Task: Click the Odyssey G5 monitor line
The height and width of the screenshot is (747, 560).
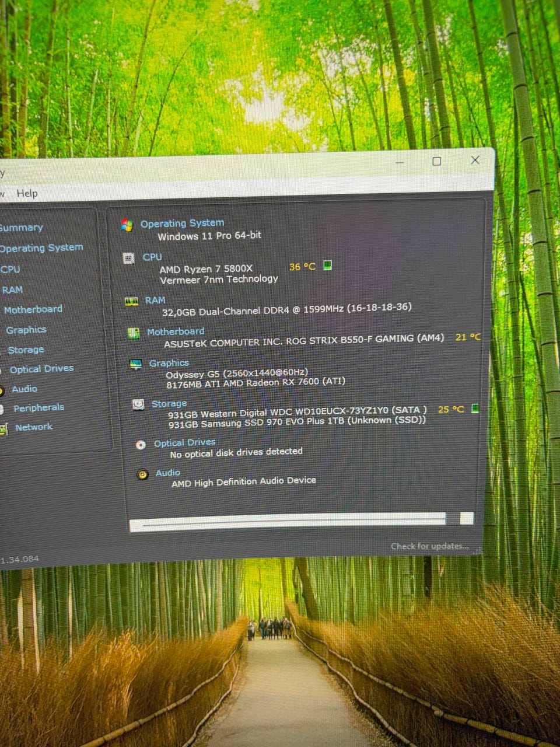Action: point(237,373)
